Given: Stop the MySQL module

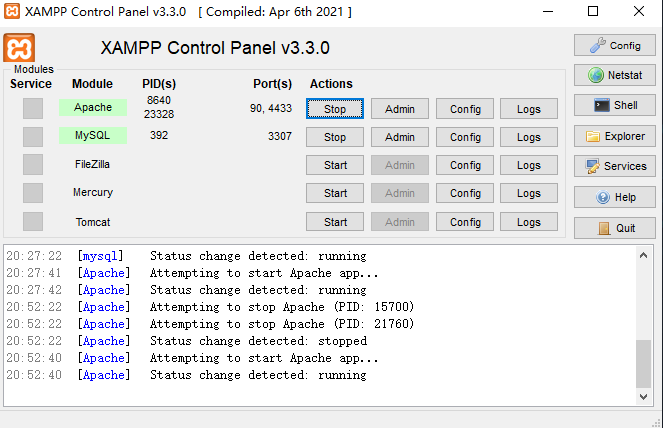Looking at the screenshot, I should 335,137.
